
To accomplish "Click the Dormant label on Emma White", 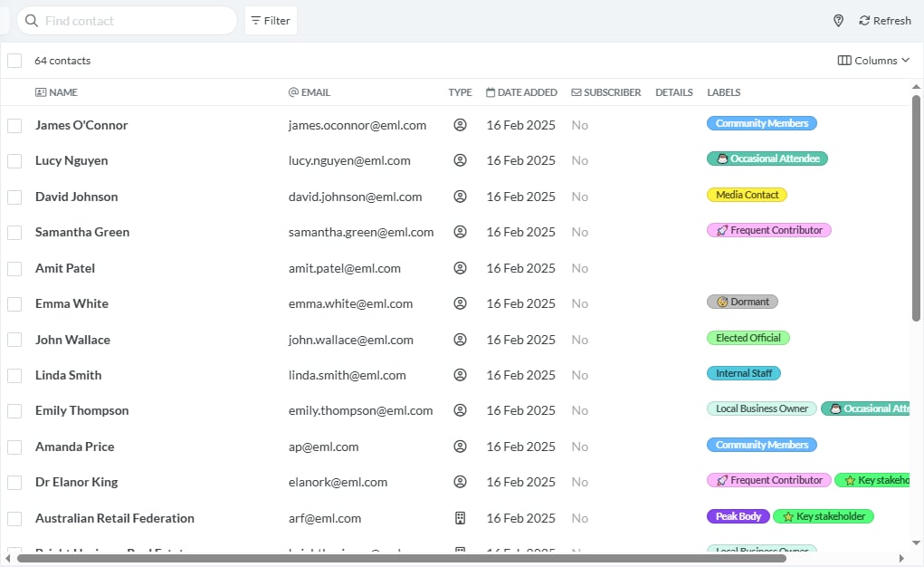I will click(x=742, y=302).
